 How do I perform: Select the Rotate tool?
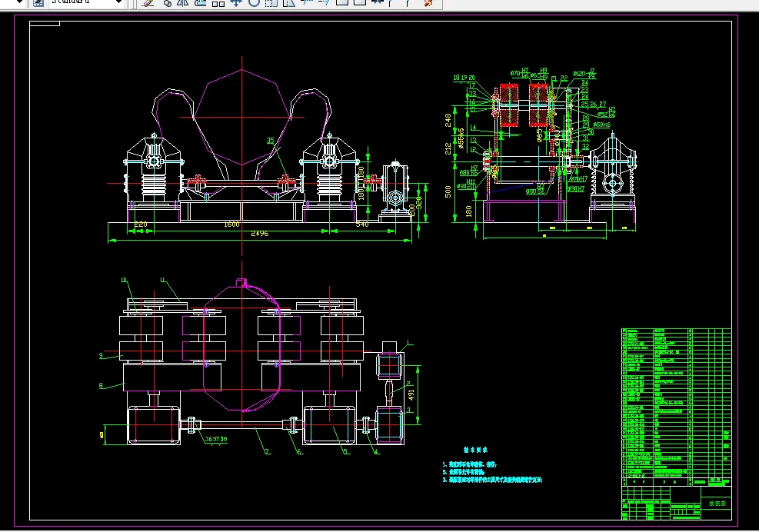coord(254,3)
